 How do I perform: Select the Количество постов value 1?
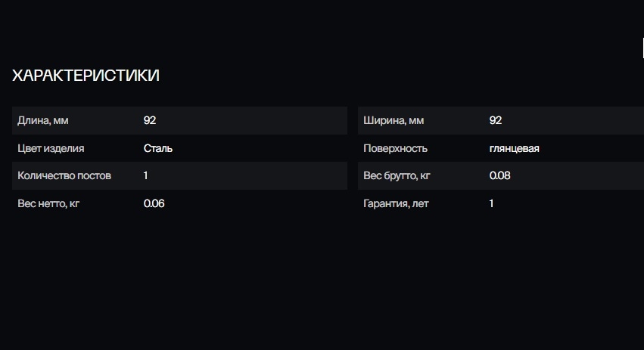(x=146, y=175)
